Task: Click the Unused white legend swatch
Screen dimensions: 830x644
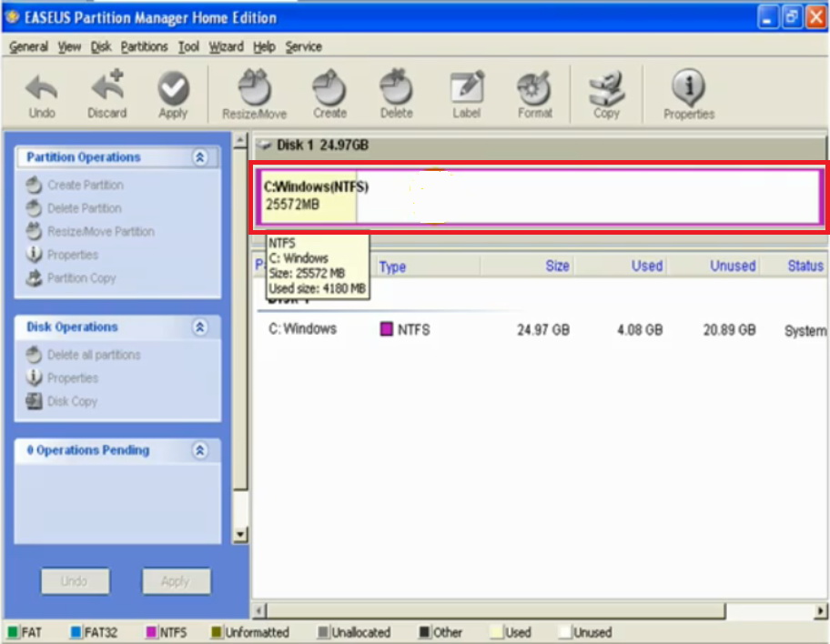Action: click(x=565, y=632)
